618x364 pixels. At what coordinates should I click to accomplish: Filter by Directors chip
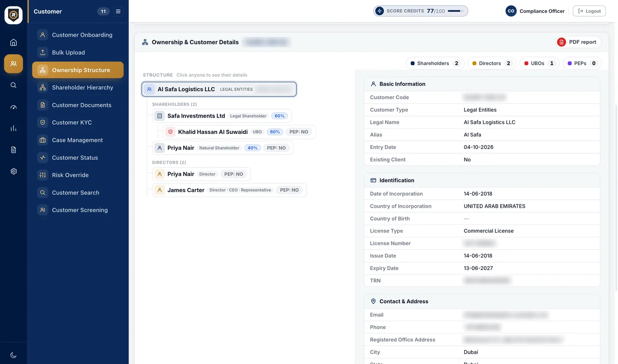pyautogui.click(x=491, y=63)
